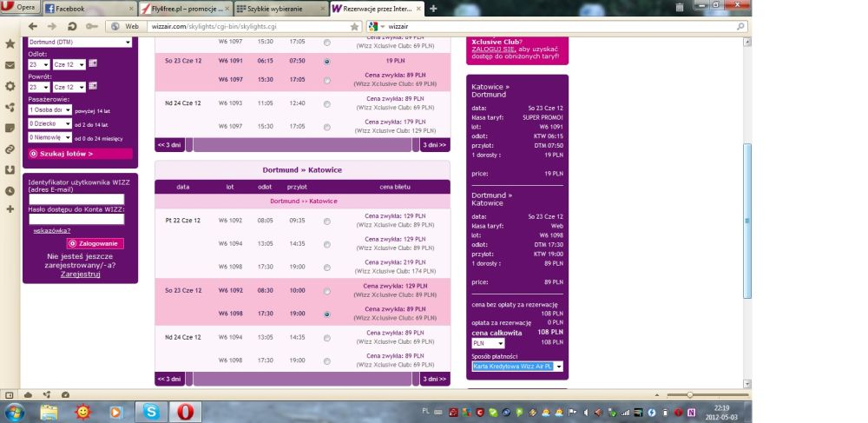Switch to the Fly4free.pl tab
Image resolution: width=868 pixels, height=423 pixels.
click(x=184, y=9)
